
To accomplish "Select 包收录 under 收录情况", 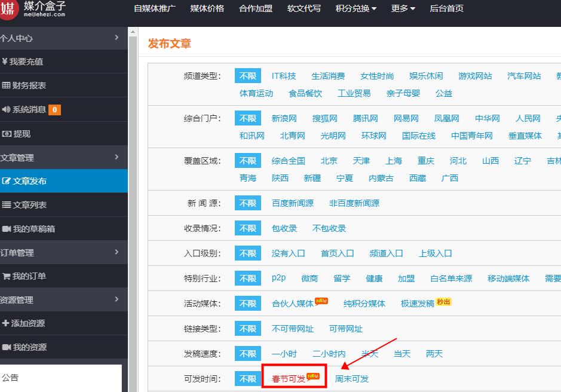I will tap(284, 228).
